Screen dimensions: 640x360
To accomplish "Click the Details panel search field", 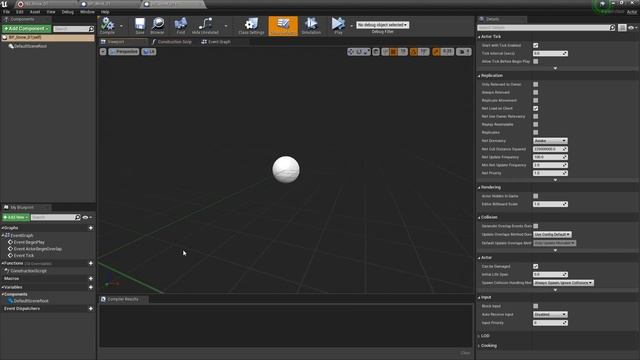I will pos(546,27).
